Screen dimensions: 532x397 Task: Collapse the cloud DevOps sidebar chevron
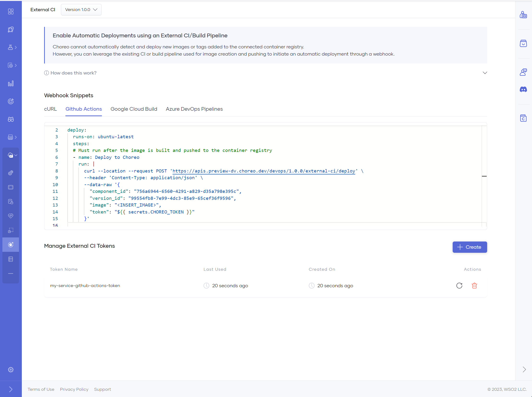click(16, 155)
